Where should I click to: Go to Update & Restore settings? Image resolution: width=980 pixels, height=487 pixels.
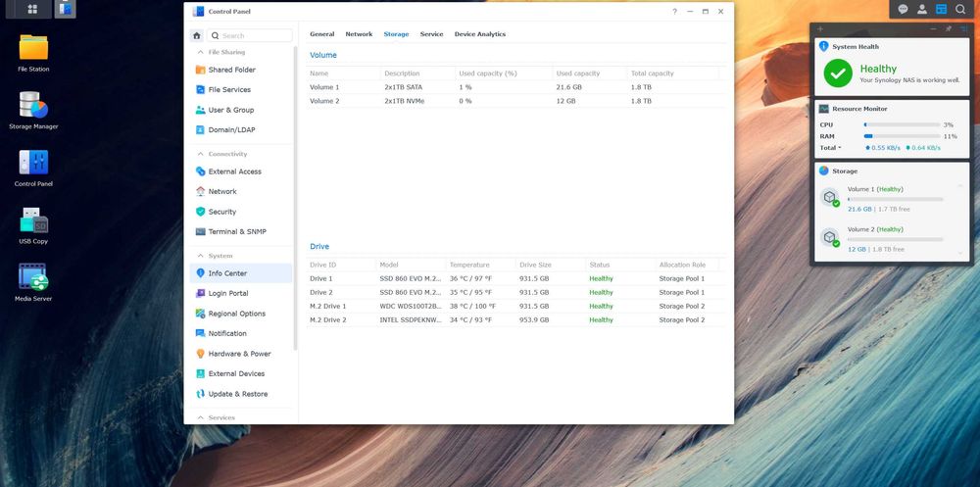[x=237, y=394]
